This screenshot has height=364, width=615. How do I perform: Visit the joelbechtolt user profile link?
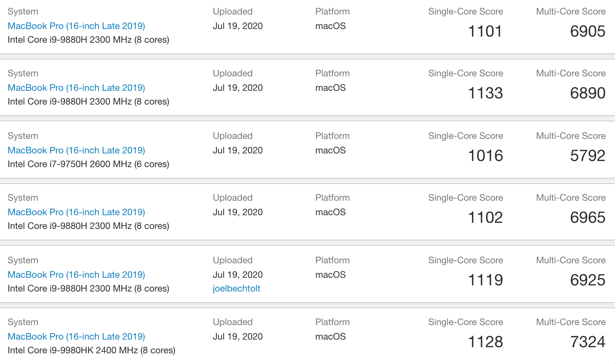coord(236,288)
